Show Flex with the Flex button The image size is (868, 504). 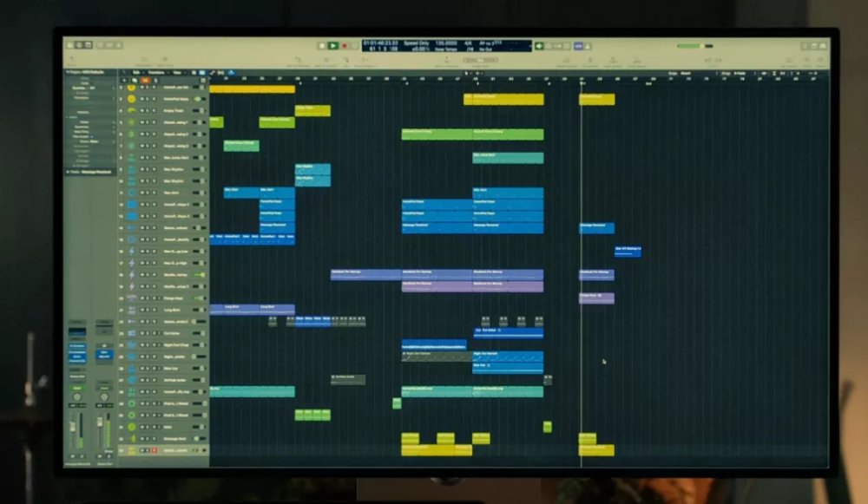(220, 73)
